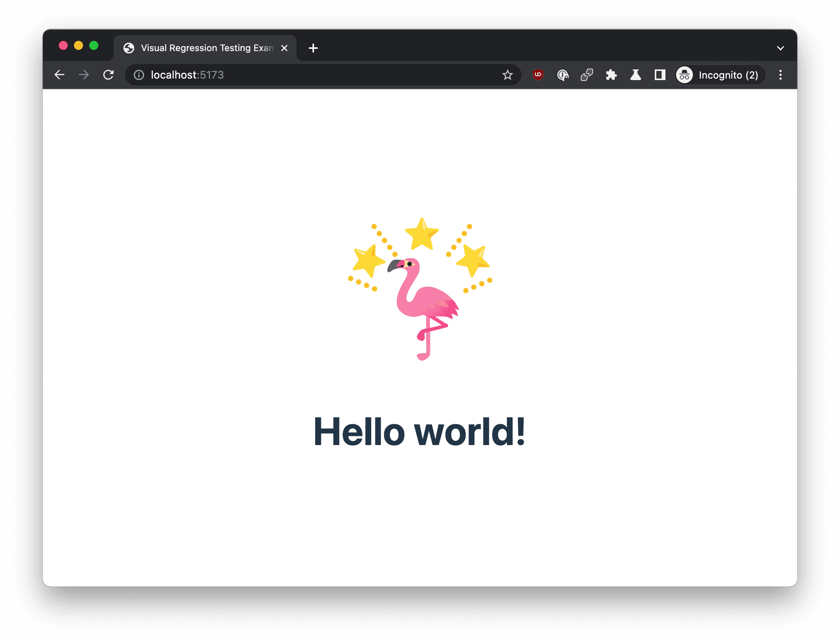Toggle the side panel icon
Viewport: 840px width, 643px height.
point(660,75)
